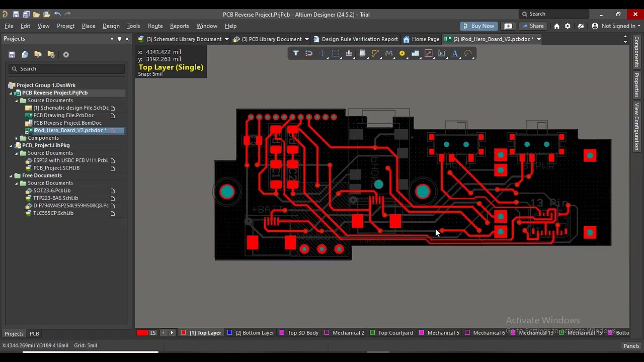Select the selection filter funnel tool

tap(296, 53)
